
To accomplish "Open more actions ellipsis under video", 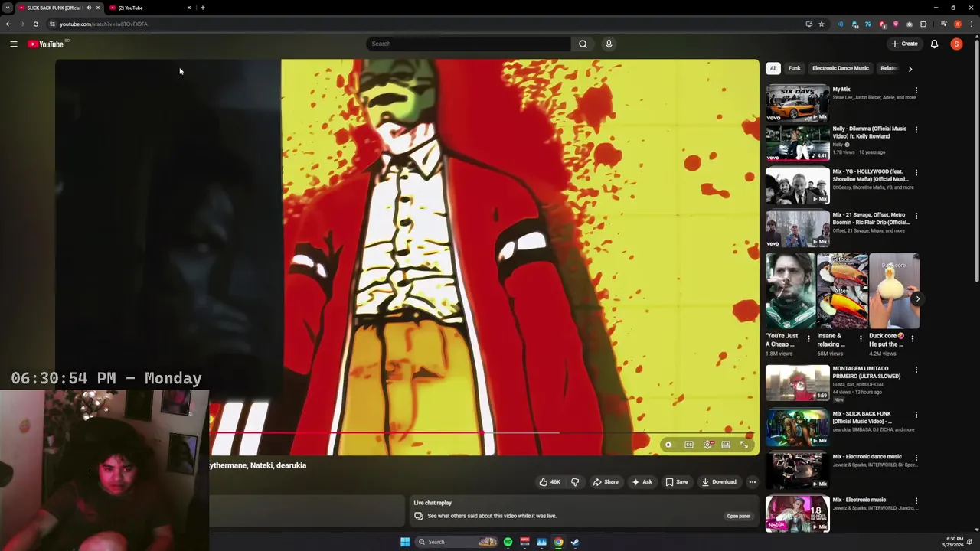I will [x=753, y=482].
